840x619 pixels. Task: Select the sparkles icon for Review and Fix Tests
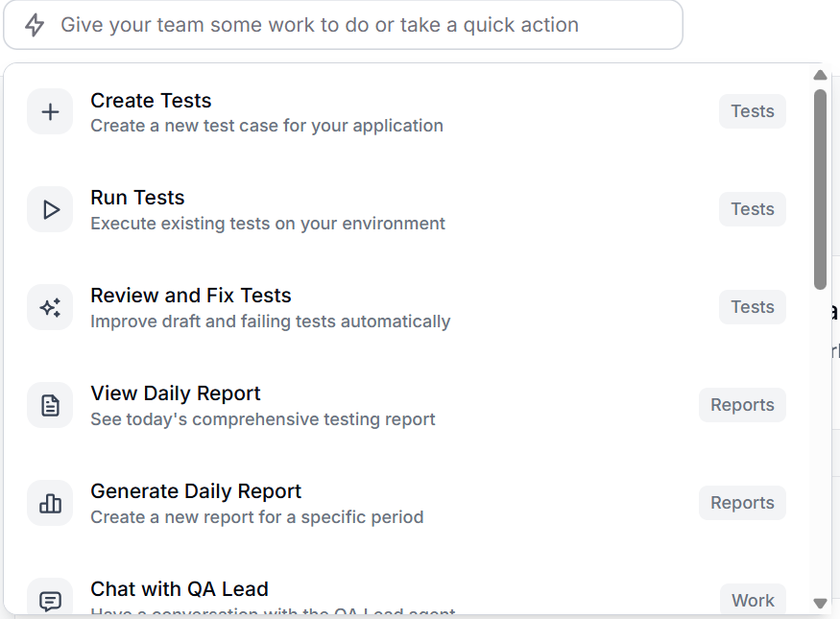pos(49,307)
